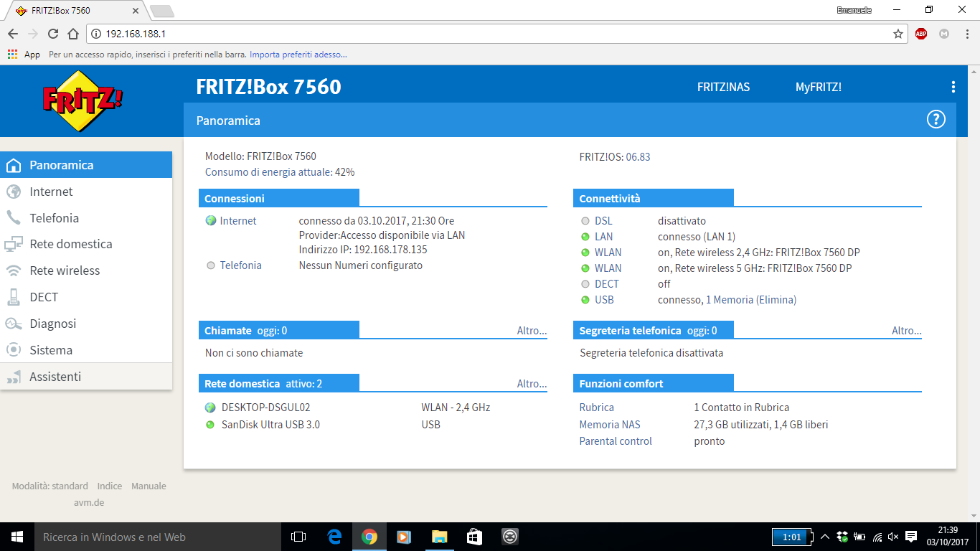Viewport: 980px width, 551px height.
Task: Open the Action Center notifications icon
Action: click(x=911, y=537)
